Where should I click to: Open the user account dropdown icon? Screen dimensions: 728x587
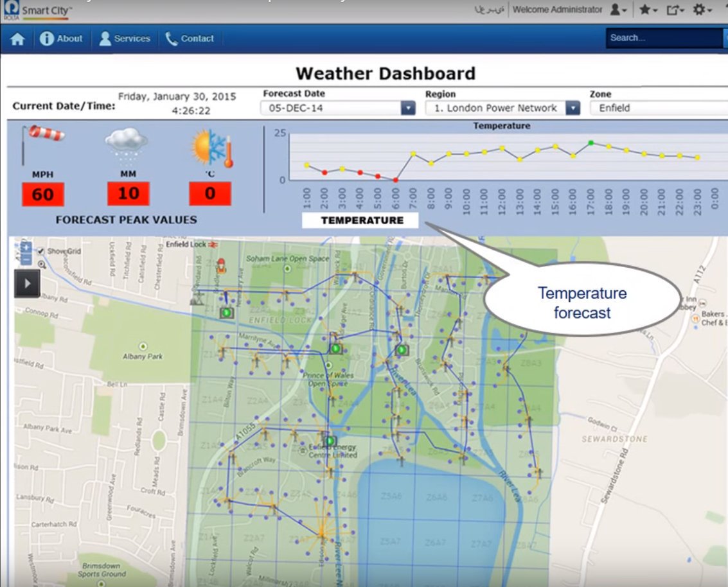click(618, 9)
